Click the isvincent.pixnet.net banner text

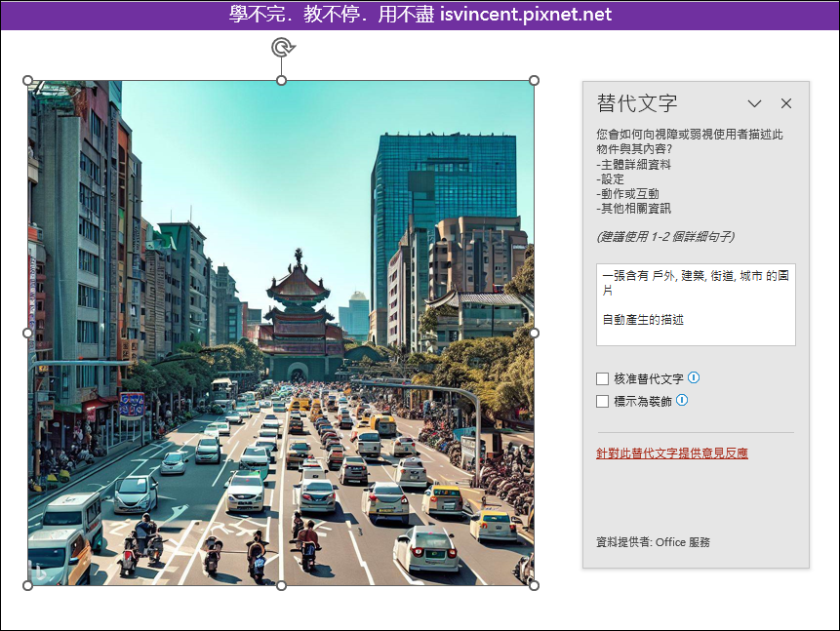[x=526, y=14]
